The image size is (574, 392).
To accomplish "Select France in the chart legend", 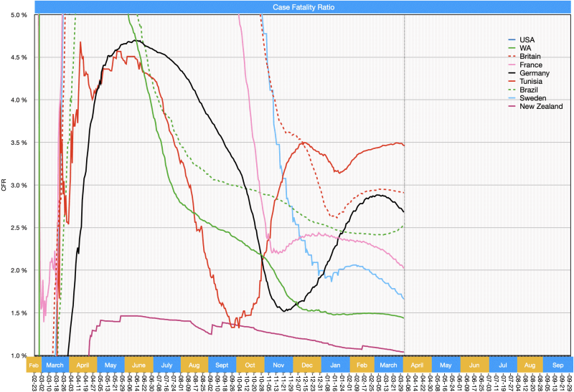I will (530, 64).
